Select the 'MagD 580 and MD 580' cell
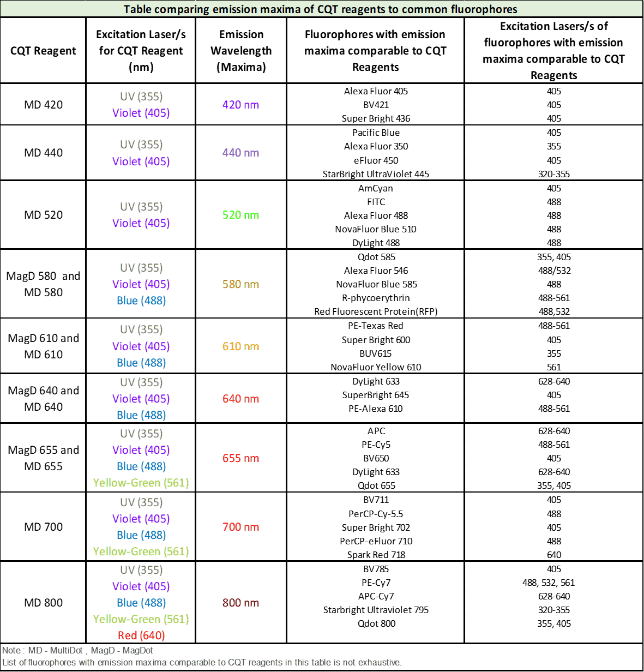 click(x=43, y=284)
